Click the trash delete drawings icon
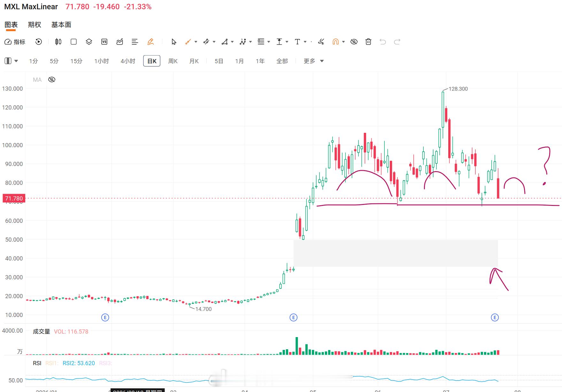This screenshot has width=562, height=392. pyautogui.click(x=368, y=42)
